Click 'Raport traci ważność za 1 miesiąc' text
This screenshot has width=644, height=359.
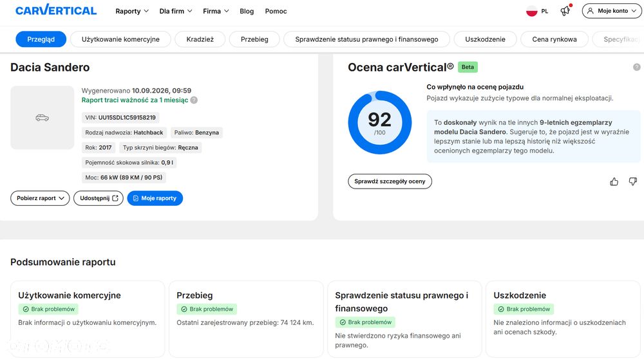[135, 100]
